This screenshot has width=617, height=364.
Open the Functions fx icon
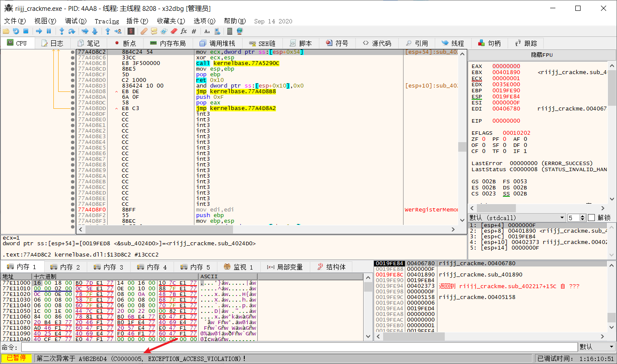[184, 31]
